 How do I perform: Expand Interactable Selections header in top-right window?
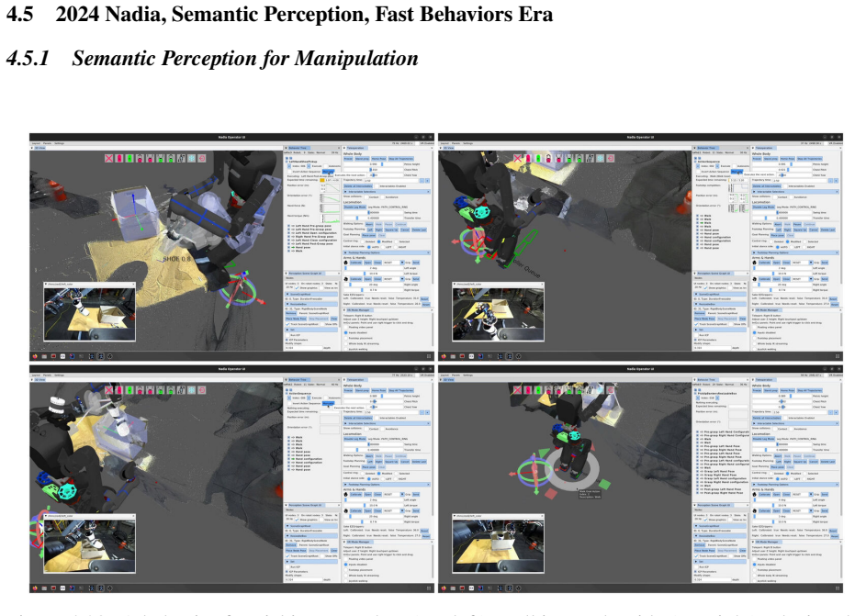coord(795,192)
